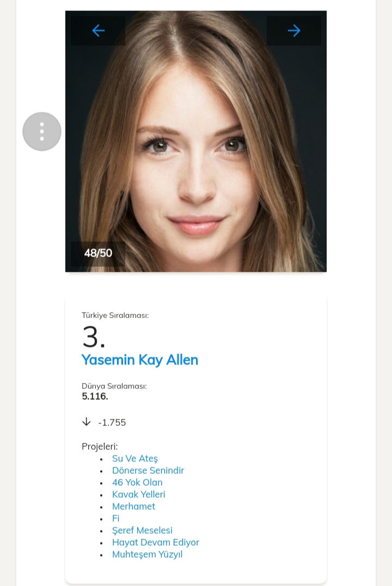Screen dimensions: 392x586
Task: Click the world ranking value 5.116
Action: [95, 396]
